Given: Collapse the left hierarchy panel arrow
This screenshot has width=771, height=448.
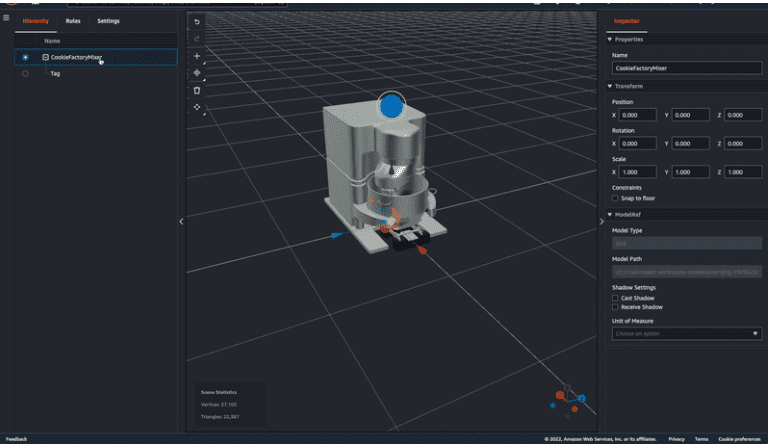Looking at the screenshot, I should click(x=181, y=221).
